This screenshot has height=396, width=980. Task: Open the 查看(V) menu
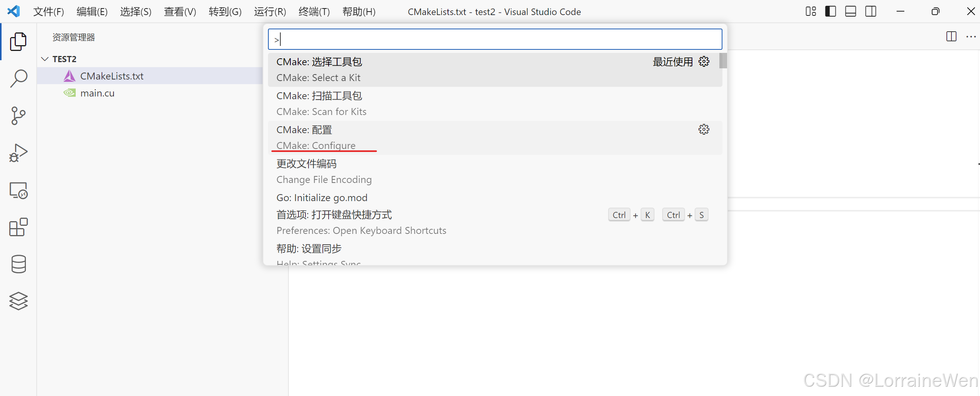coord(180,12)
